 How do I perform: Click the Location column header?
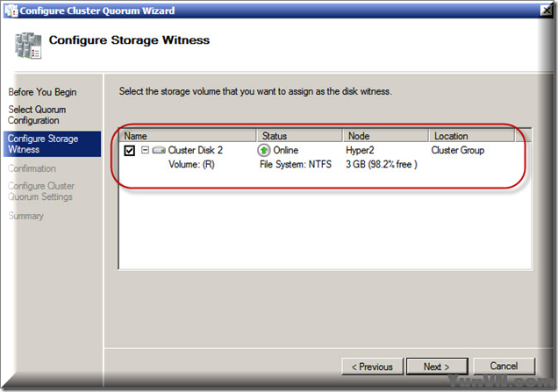click(x=470, y=136)
